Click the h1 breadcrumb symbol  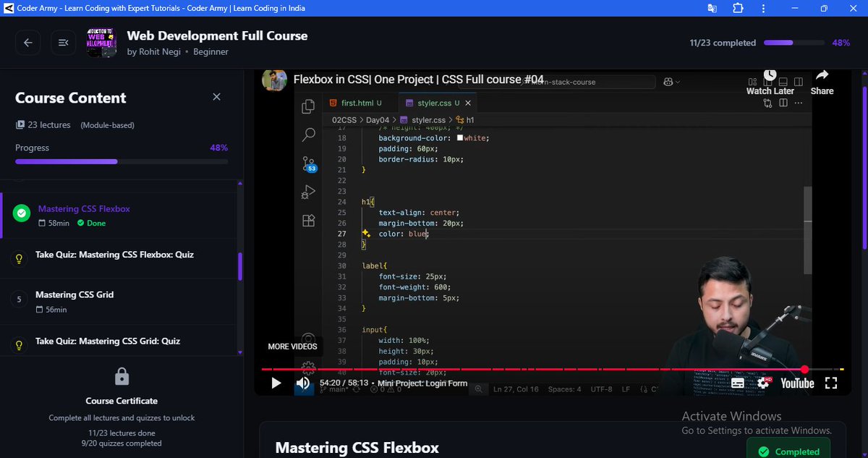(x=464, y=120)
